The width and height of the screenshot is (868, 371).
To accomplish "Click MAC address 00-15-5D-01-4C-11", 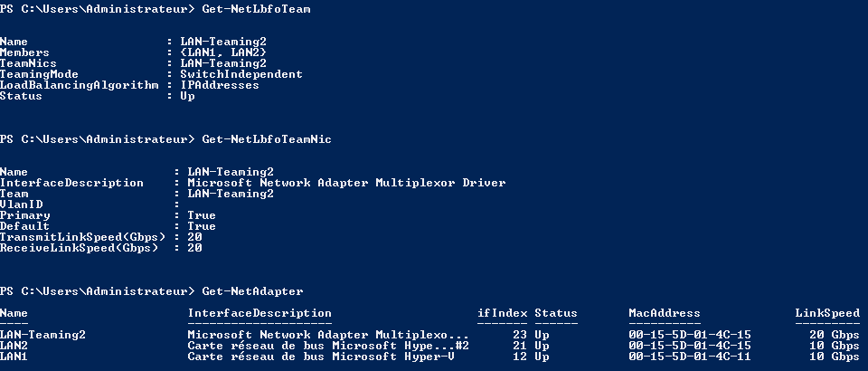I will pos(690,357).
